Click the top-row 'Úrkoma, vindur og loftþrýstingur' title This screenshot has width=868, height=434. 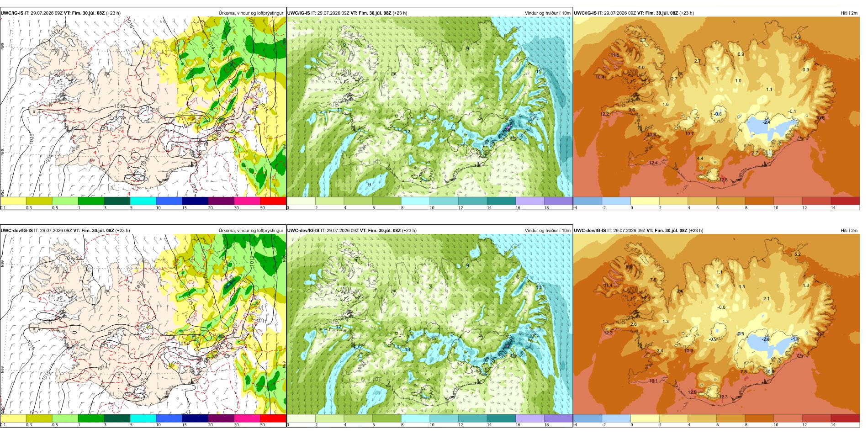click(251, 13)
